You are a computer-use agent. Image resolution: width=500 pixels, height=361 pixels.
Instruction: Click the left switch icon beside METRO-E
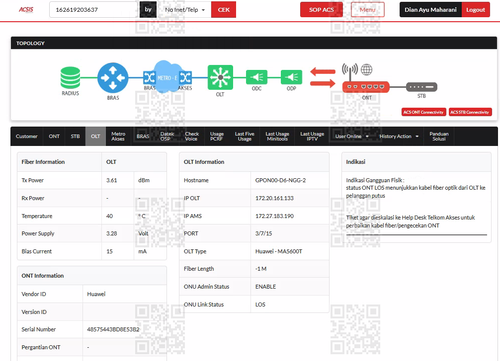[149, 78]
